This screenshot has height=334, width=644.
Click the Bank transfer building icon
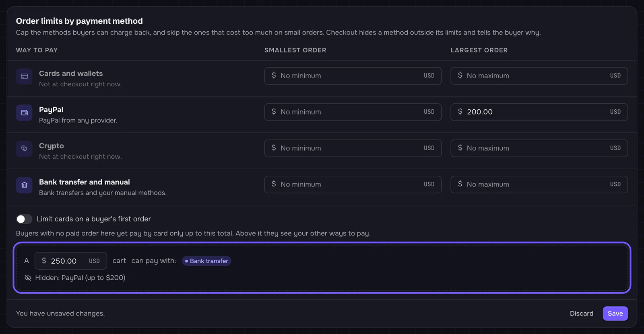[x=24, y=185]
